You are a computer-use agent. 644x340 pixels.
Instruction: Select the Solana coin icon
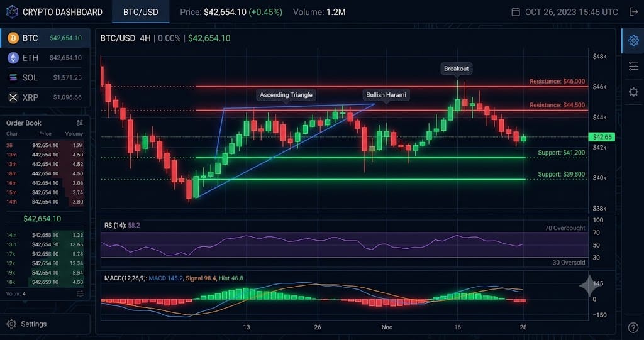[13, 77]
